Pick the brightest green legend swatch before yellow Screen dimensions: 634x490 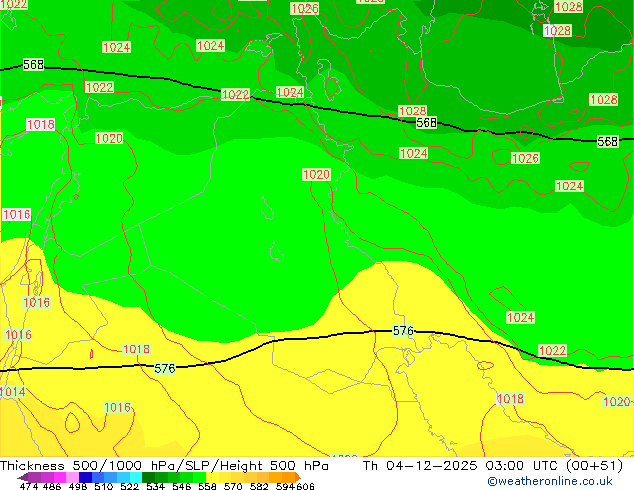tap(199, 477)
